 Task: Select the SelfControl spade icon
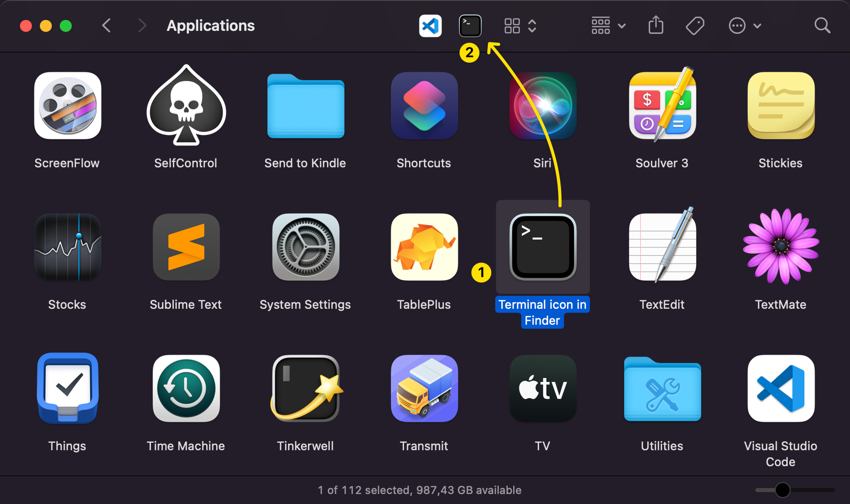pos(186,106)
